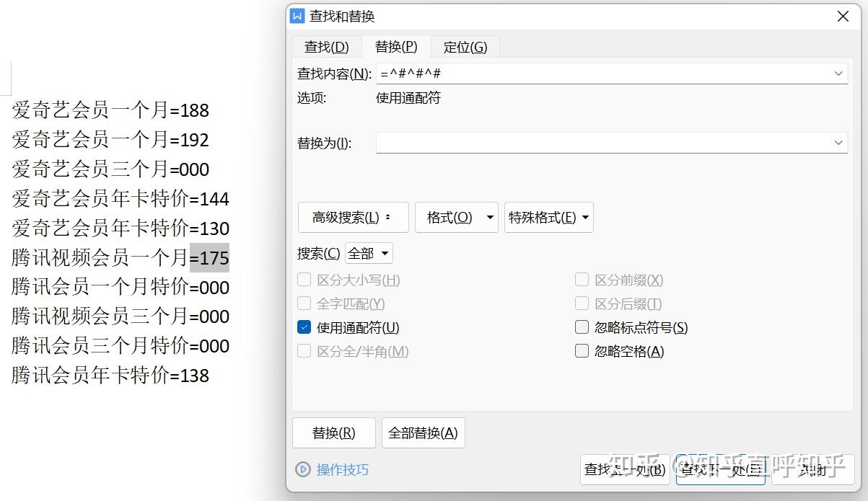The height and width of the screenshot is (501, 868).
Task: Toggle the 区分全/半角(M) checkbox
Action: (x=304, y=351)
